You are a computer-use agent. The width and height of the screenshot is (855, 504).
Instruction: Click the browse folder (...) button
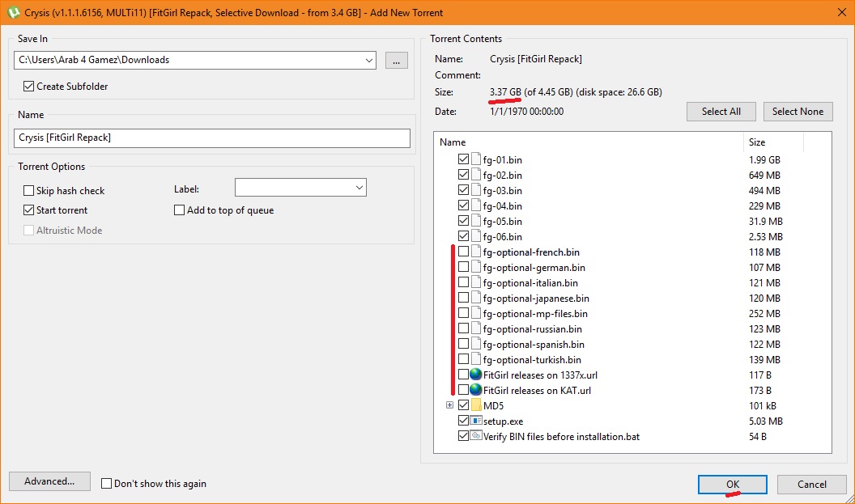coord(397,61)
